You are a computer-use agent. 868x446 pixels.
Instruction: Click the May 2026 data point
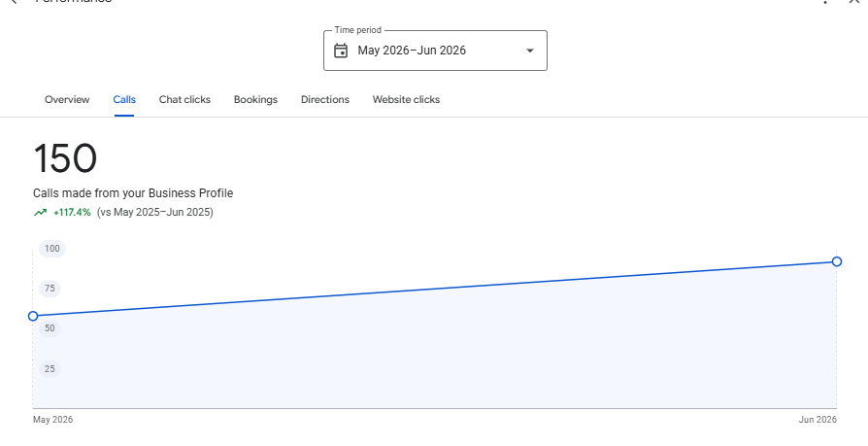pyautogui.click(x=33, y=316)
